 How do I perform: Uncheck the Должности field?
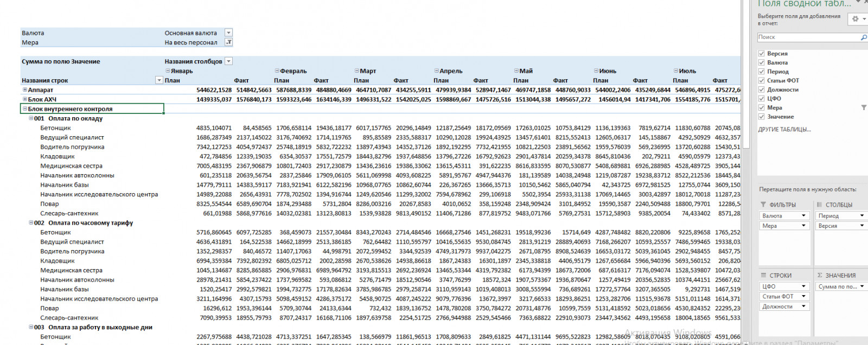tap(762, 90)
